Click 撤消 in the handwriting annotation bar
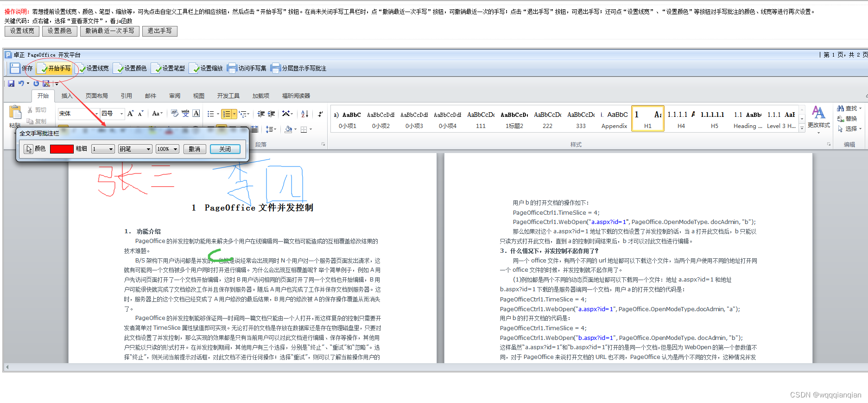Screen dimensions: 868x403 pos(195,149)
